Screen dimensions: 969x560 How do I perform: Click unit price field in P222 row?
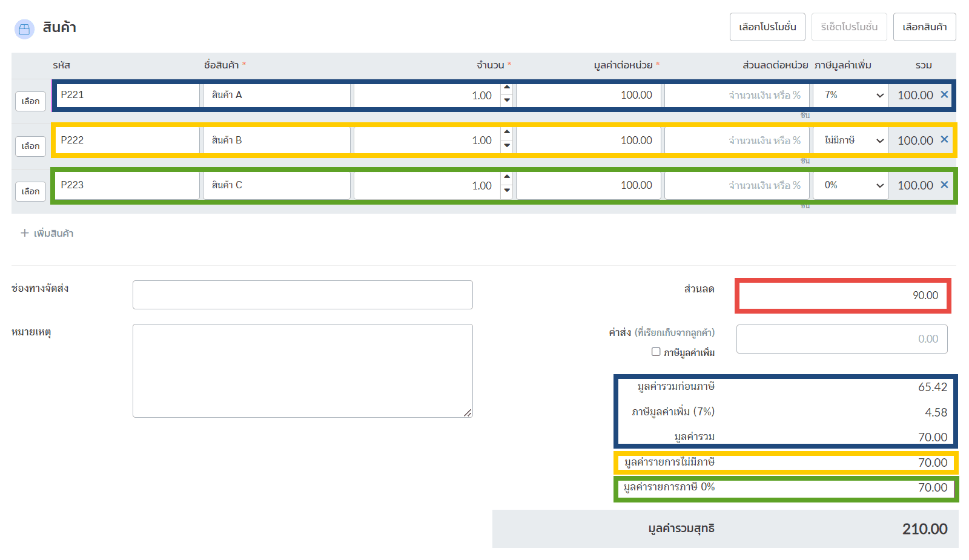pyautogui.click(x=589, y=140)
